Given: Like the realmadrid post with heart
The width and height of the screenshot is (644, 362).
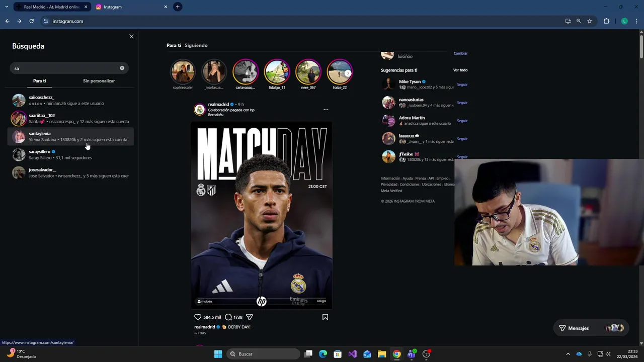Looking at the screenshot, I should coord(198,317).
